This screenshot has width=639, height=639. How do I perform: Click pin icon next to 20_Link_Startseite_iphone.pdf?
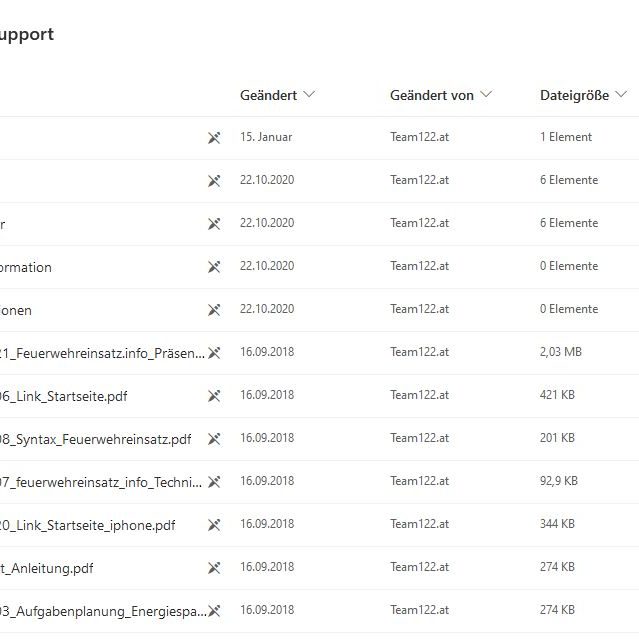pyautogui.click(x=214, y=525)
